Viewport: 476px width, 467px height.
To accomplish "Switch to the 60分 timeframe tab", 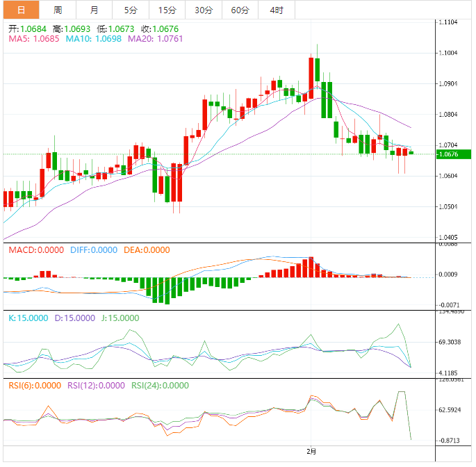I will (240, 10).
